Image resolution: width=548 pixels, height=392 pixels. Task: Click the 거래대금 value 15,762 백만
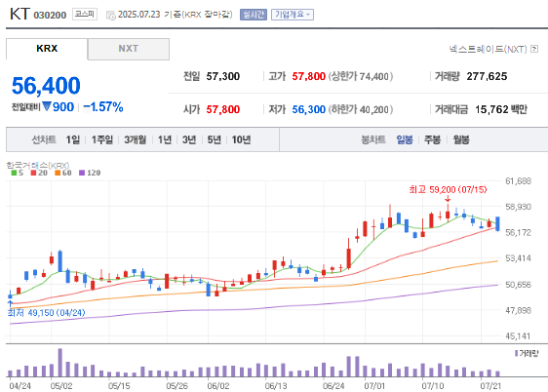click(501, 109)
